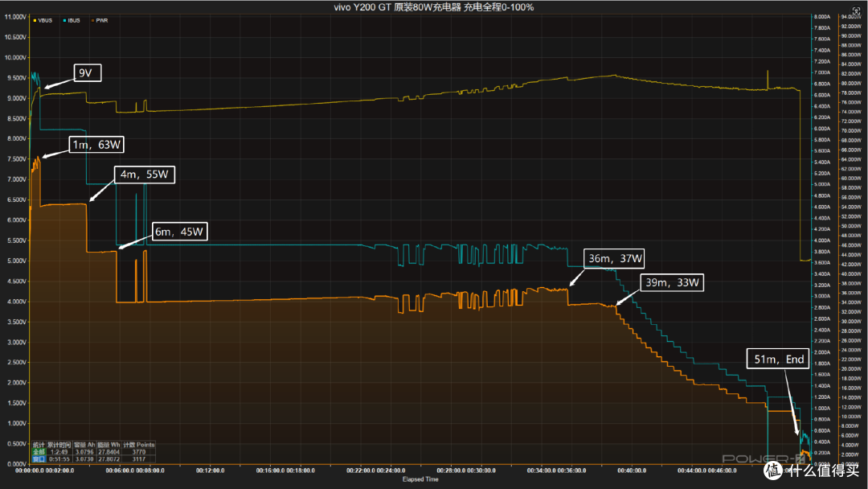Click the 统计 header cell in stats table
868x489 pixels.
39,445
